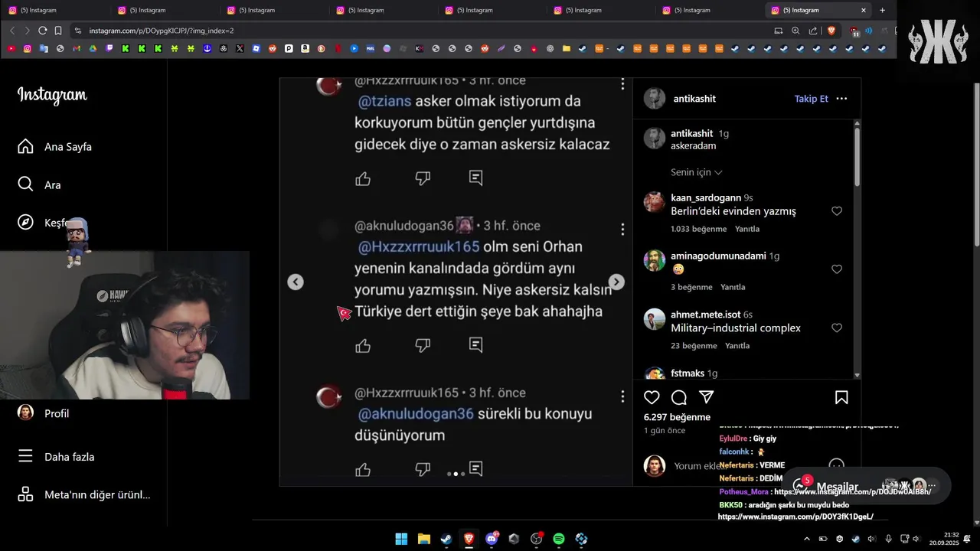Open ahmet.mete.isot's profile
This screenshot has width=980, height=551.
705,314
